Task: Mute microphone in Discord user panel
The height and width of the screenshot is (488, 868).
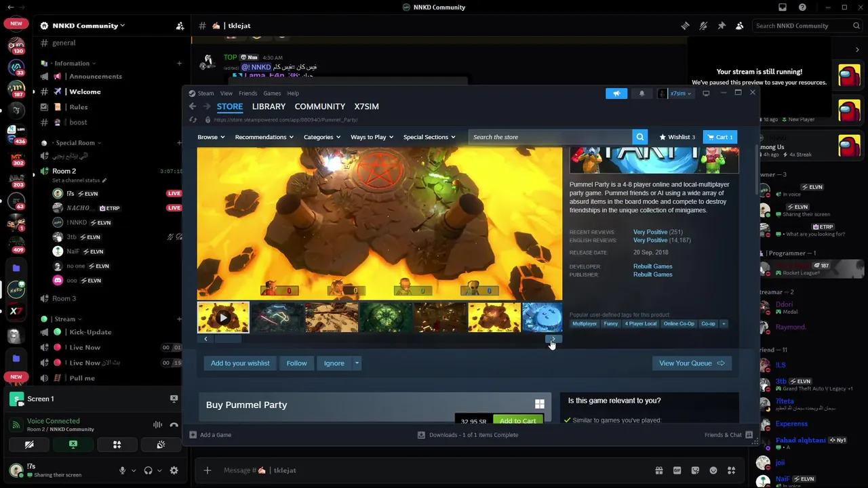Action: tap(123, 470)
